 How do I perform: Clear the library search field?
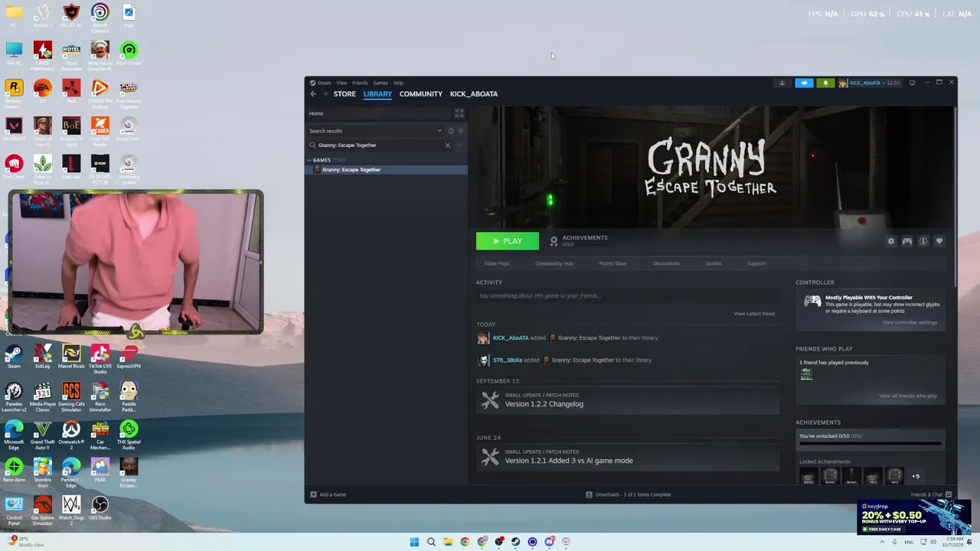(448, 145)
